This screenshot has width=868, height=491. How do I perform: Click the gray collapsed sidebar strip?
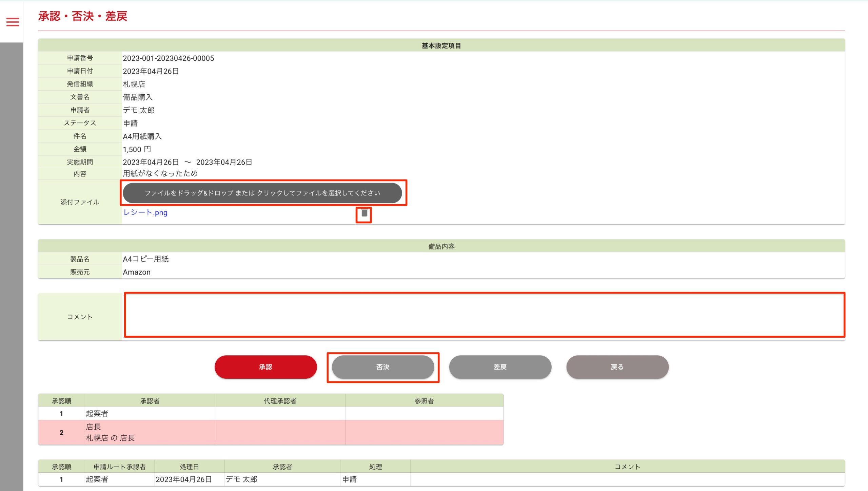12,265
